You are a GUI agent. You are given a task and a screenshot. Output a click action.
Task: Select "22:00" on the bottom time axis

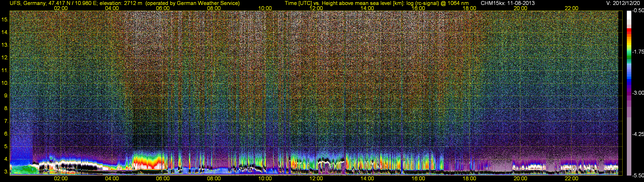(x=571, y=179)
